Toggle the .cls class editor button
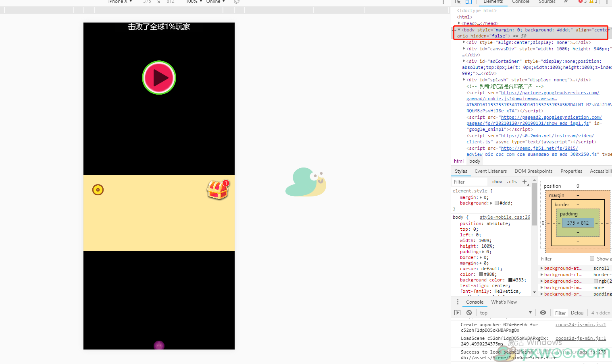The width and height of the screenshot is (612, 364). (512, 182)
